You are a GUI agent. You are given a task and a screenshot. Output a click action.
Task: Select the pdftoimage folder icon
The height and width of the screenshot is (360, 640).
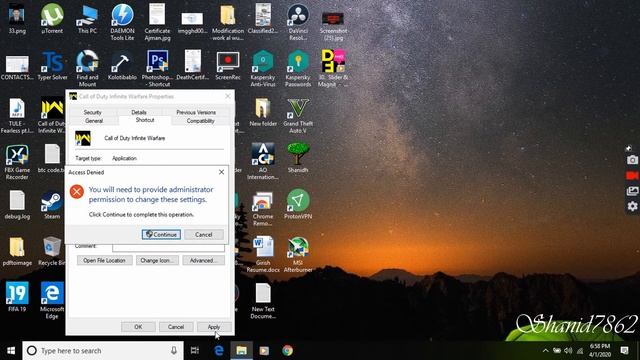click(17, 251)
